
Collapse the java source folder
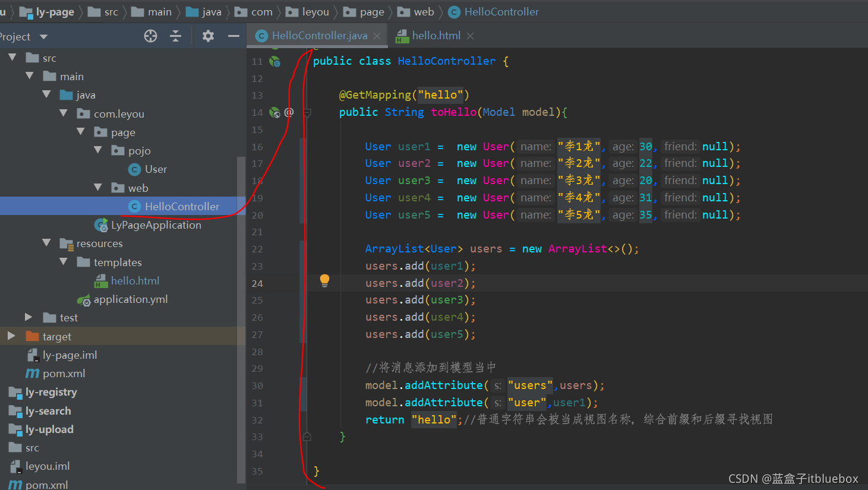46,94
